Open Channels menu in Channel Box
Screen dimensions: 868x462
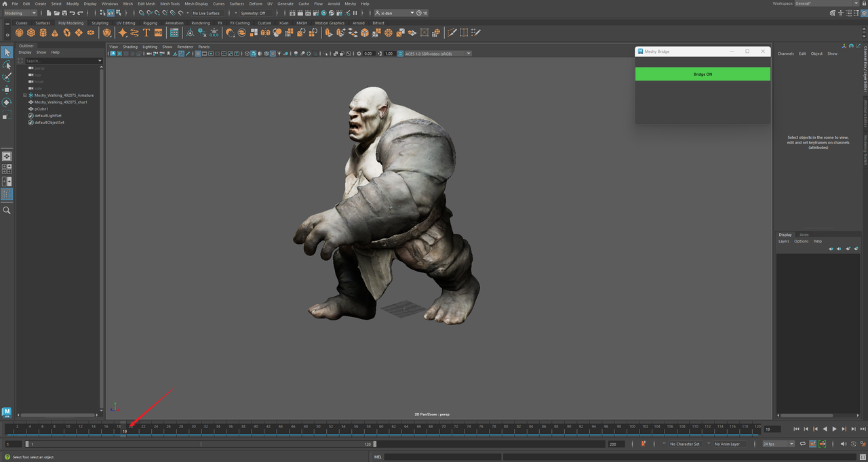[x=785, y=54]
